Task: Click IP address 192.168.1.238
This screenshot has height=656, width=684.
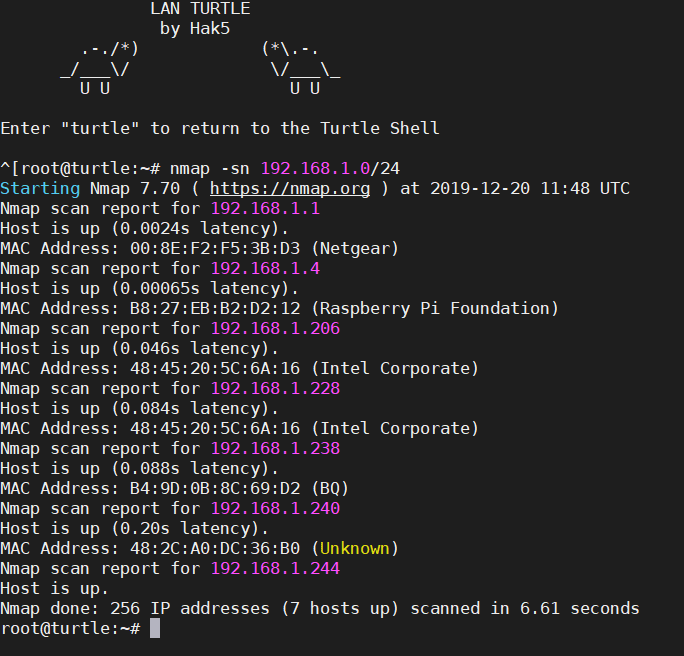Action: 275,448
